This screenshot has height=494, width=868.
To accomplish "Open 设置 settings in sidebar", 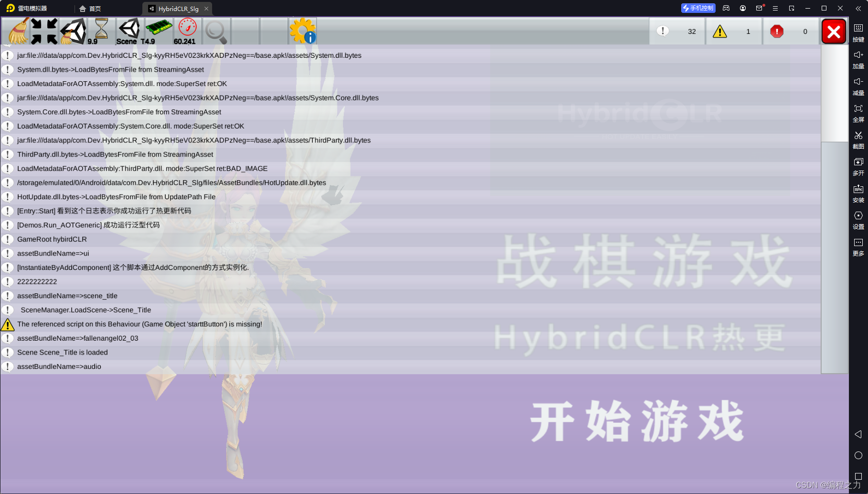I will (x=858, y=220).
